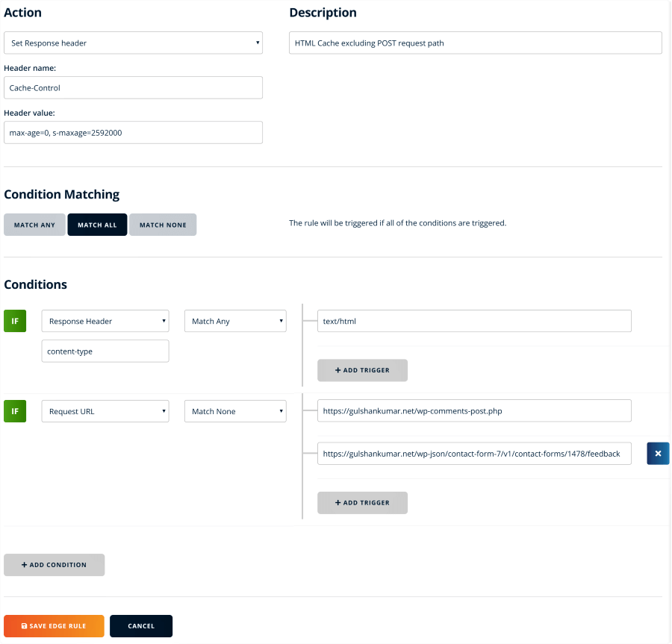Click the Header name field with Cache-Control
This screenshot has width=672, height=644.
[133, 88]
